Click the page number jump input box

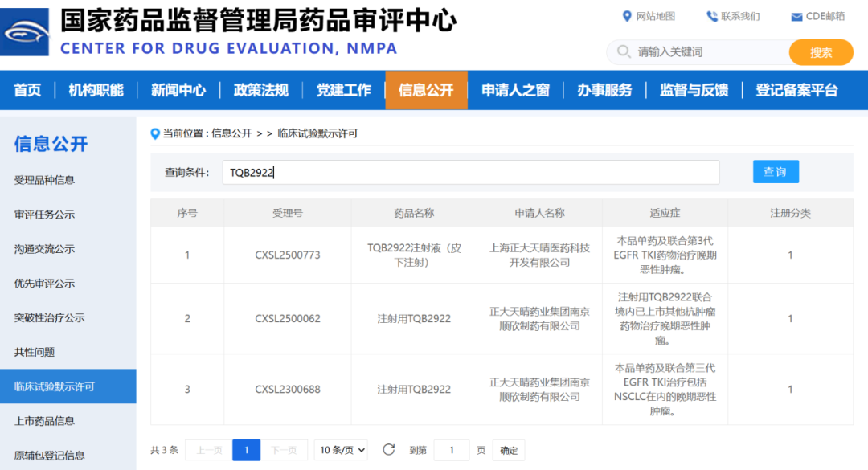452,450
